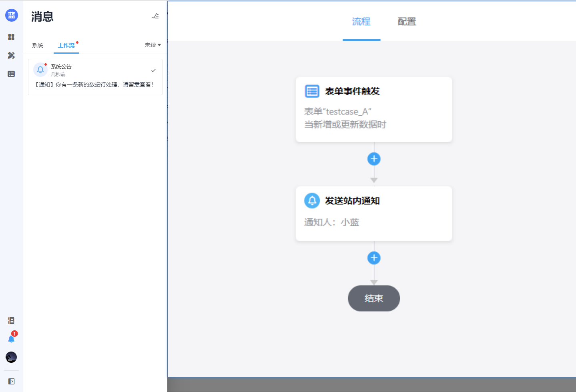
Task: Open the four-square apps grid icon
Action: (x=11, y=37)
